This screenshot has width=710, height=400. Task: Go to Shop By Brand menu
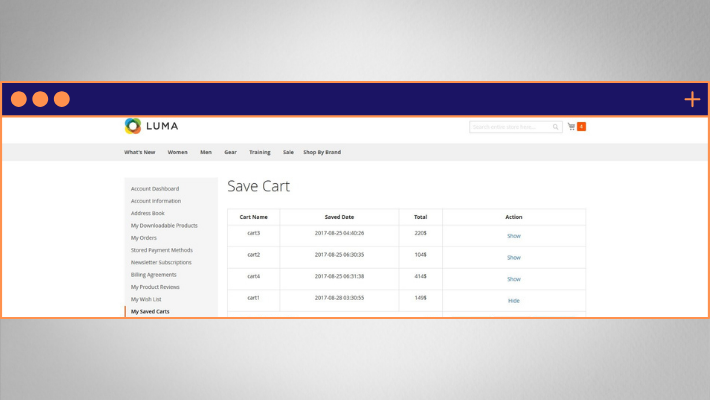tap(322, 152)
